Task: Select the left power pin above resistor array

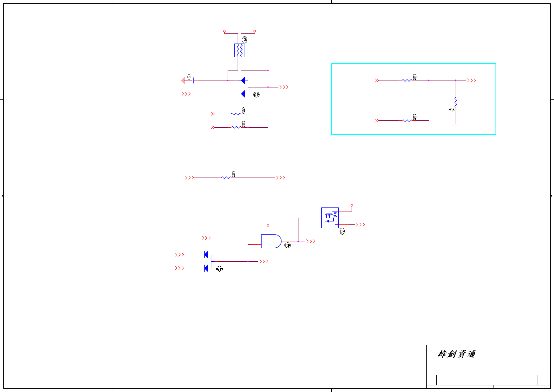Action: click(225, 31)
